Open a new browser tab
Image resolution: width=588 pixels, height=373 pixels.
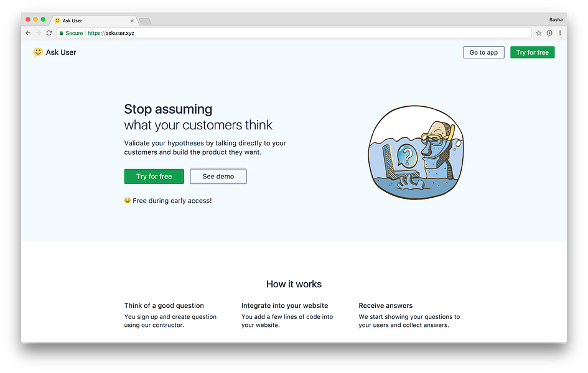click(x=145, y=21)
